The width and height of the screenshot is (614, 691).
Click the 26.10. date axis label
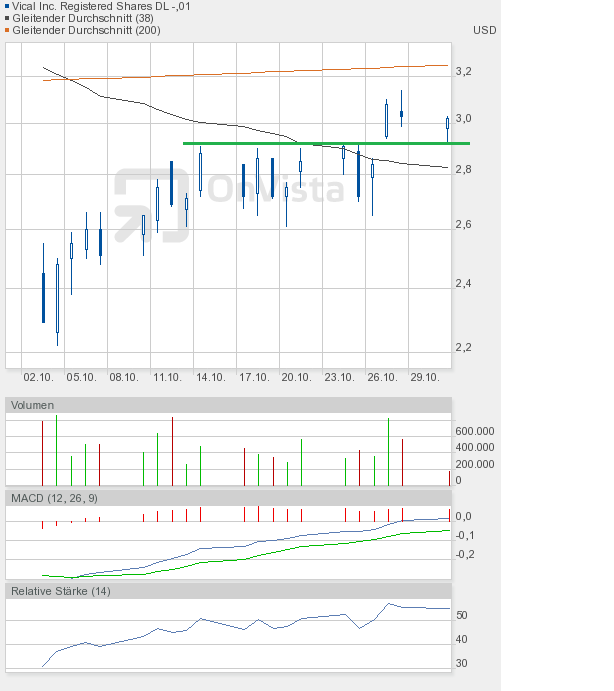[382, 378]
